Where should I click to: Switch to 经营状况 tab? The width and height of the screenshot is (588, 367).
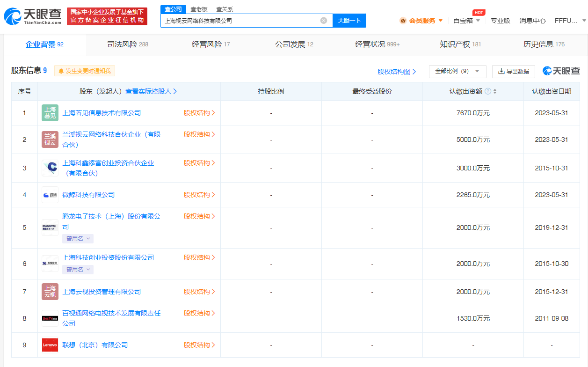(377, 44)
